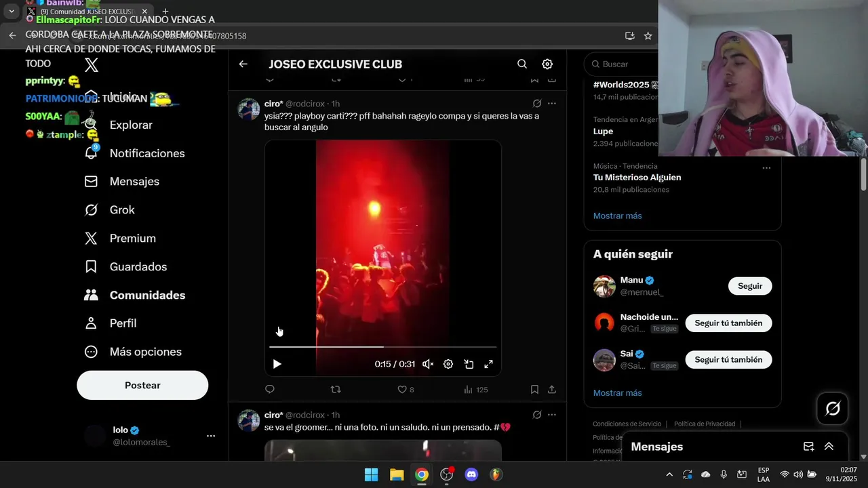Click Mostrar más under trends
Screen dimensions: 868x488
pyautogui.click(x=617, y=216)
